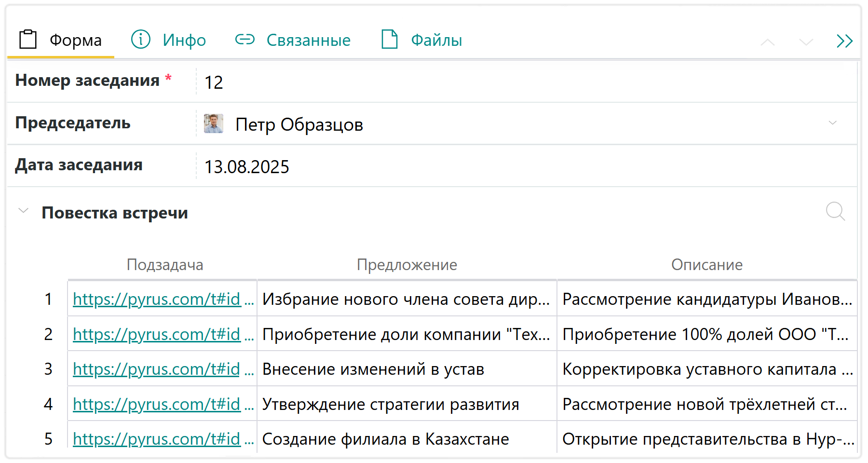Switch to the Связанные tab
Viewport: 868px width, 463px height.
tap(293, 40)
